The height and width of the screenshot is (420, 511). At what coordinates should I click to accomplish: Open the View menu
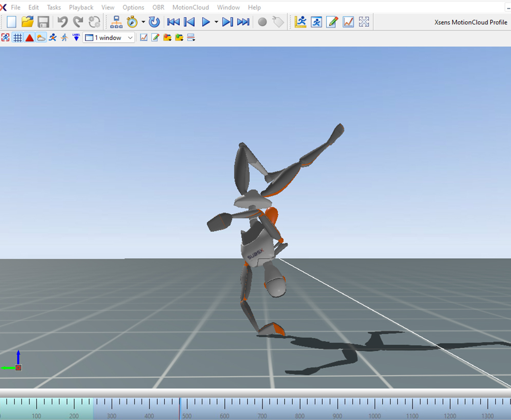(x=108, y=7)
